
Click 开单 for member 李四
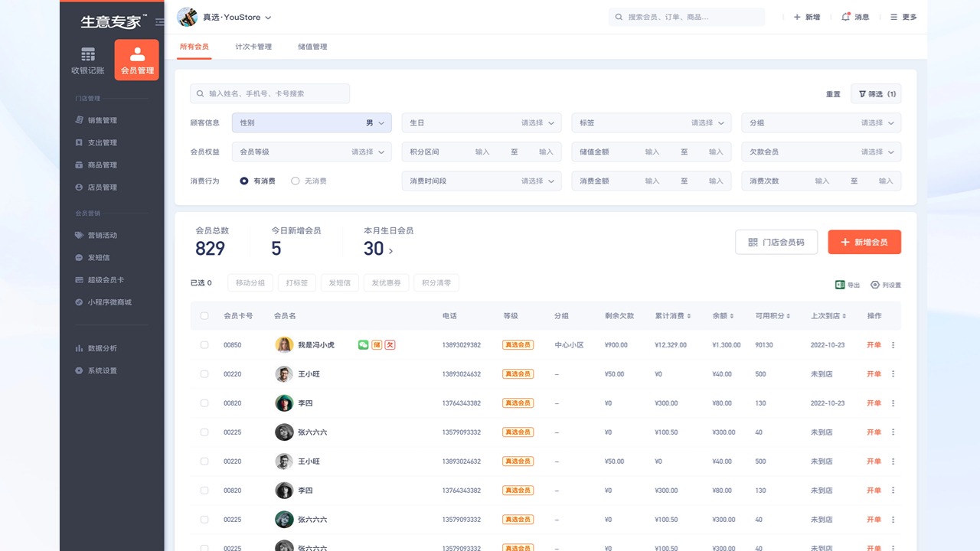pos(874,403)
